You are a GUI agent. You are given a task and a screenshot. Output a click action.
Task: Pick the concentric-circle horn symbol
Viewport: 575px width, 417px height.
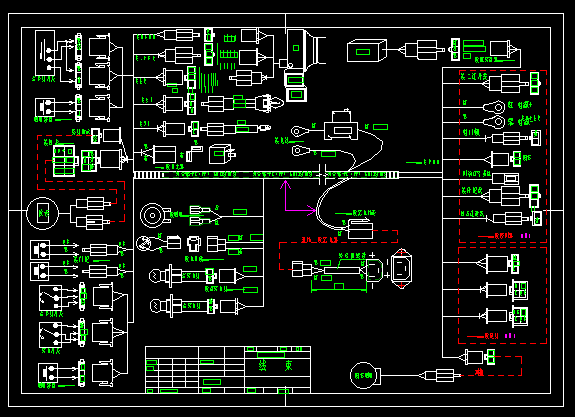[152, 215]
